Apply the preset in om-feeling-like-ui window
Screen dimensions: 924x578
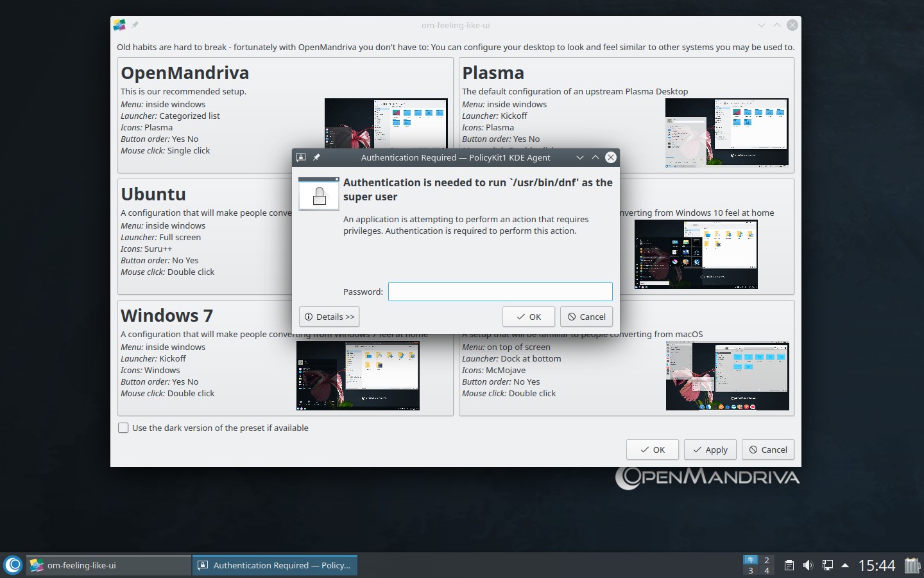(710, 450)
